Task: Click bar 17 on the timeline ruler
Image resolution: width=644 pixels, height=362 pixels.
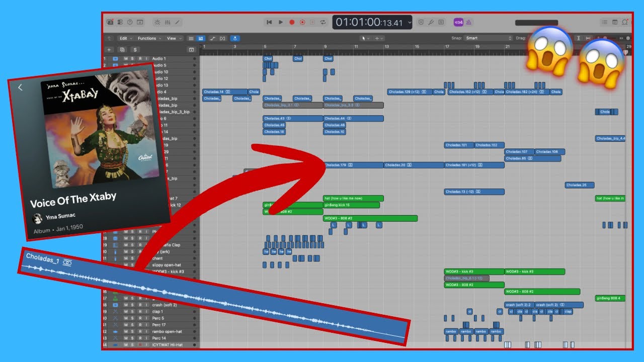Action: [446, 47]
